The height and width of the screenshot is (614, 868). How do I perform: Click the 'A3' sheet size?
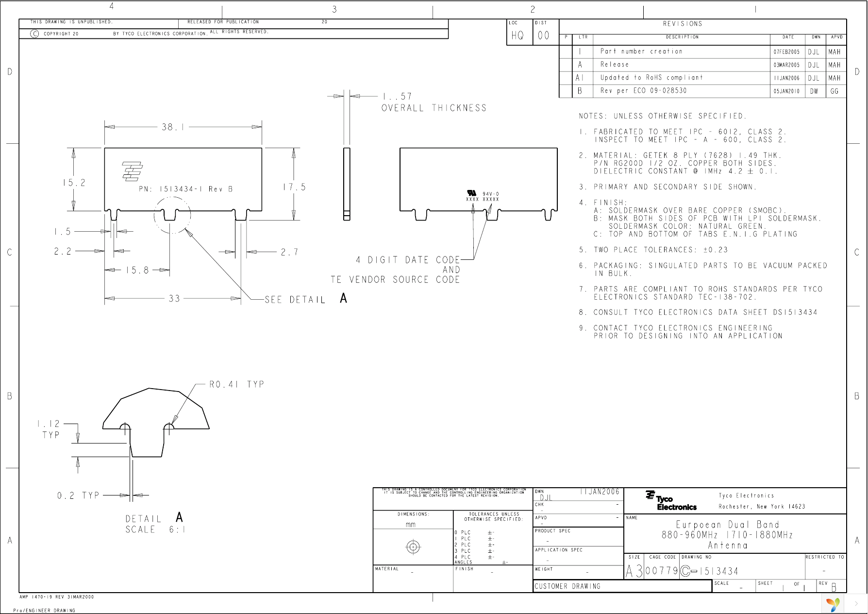[634, 571]
